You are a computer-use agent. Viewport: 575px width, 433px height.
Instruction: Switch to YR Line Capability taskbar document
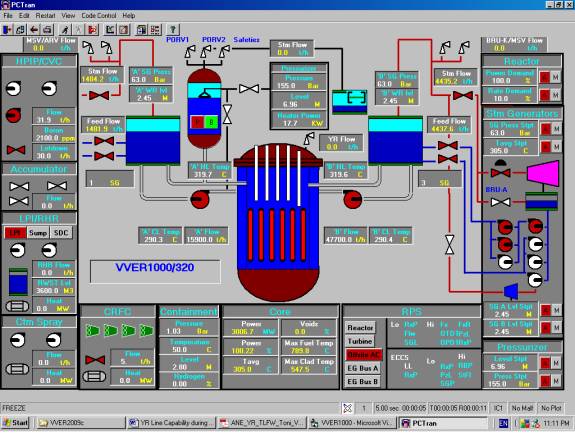coord(171,423)
